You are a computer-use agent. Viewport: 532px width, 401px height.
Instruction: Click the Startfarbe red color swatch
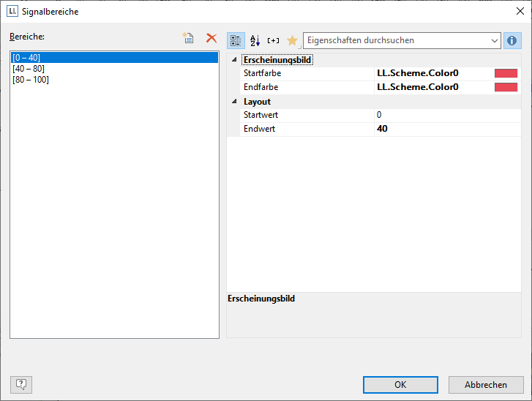coord(506,73)
